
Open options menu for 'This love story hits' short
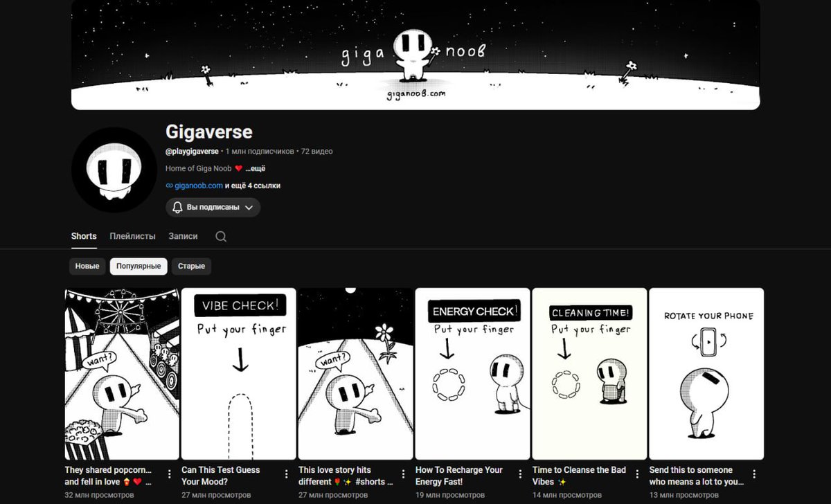(404, 475)
